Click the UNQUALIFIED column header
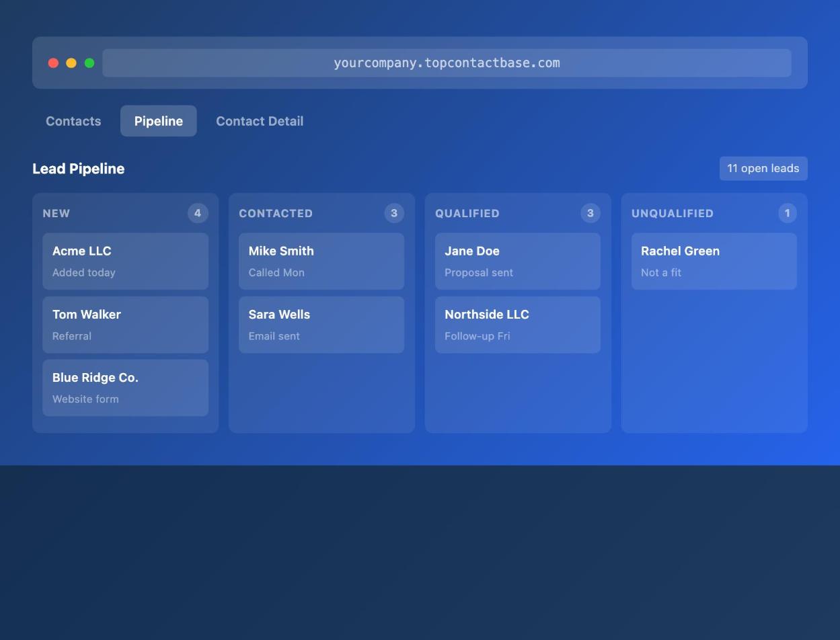Image resolution: width=840 pixels, height=640 pixels. tap(673, 214)
